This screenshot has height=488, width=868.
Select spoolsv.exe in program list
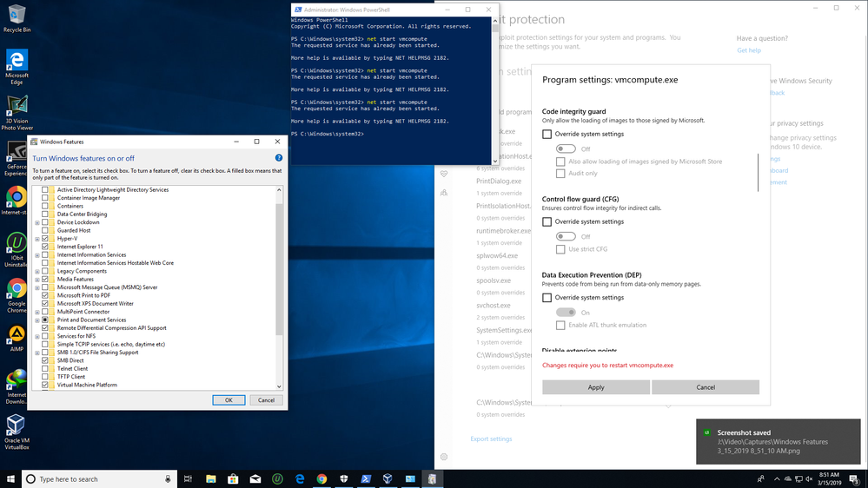click(x=494, y=280)
